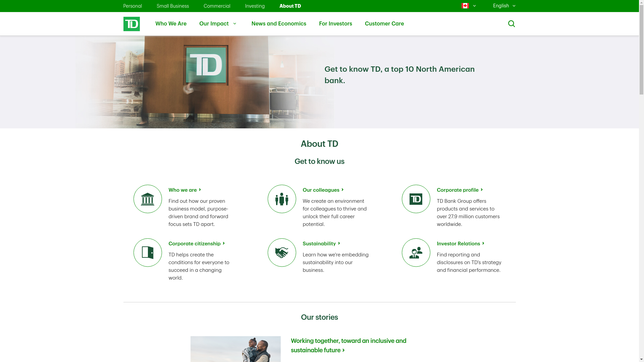The width and height of the screenshot is (644, 362).
Task: Click the 'Our stories' section heading
Action: 319,317
